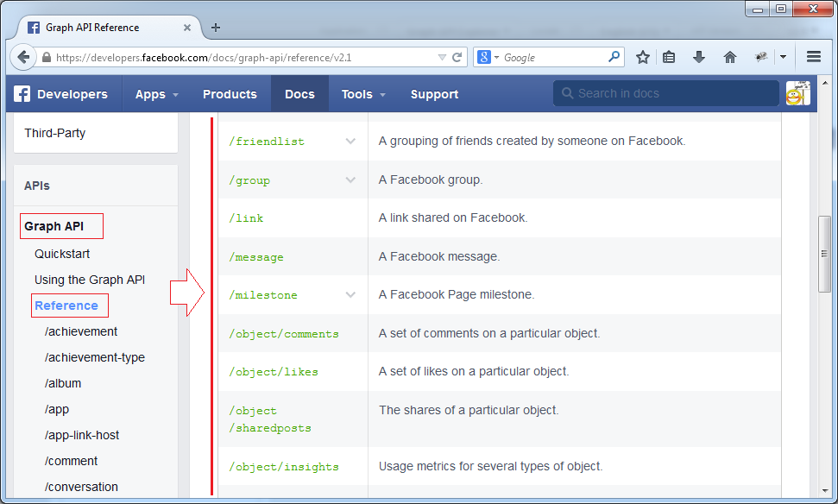This screenshot has height=504, width=838.
Task: Open the extension toolbar dropdown arrow
Action: (x=783, y=57)
